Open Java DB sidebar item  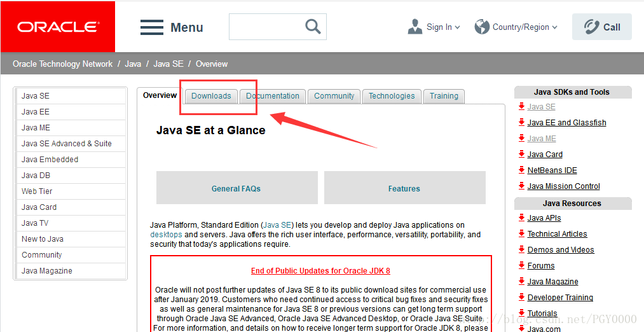coord(71,176)
